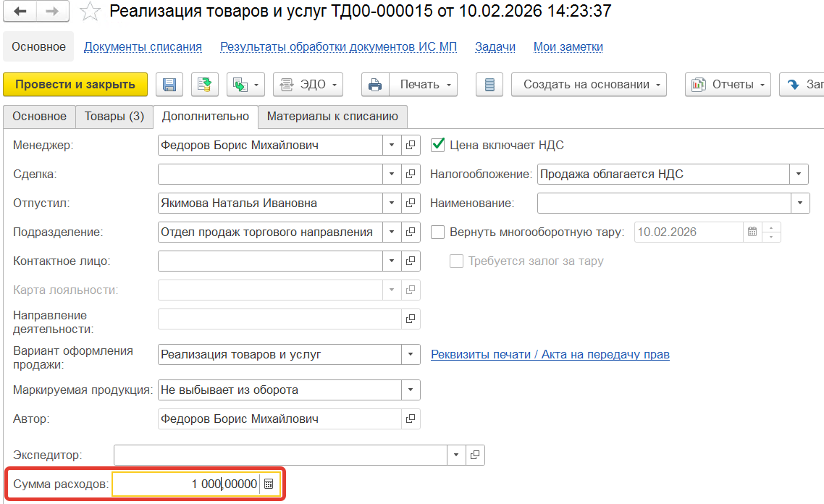Click the Менеджер field with Федоров Борис Михайлович

pos(270,145)
